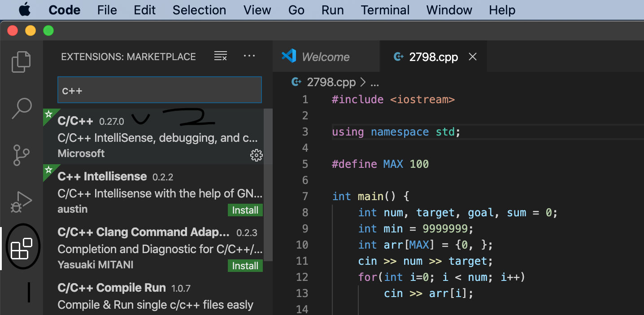Click the extensions list scrollbar
This screenshot has height=315, width=644.
[268, 185]
